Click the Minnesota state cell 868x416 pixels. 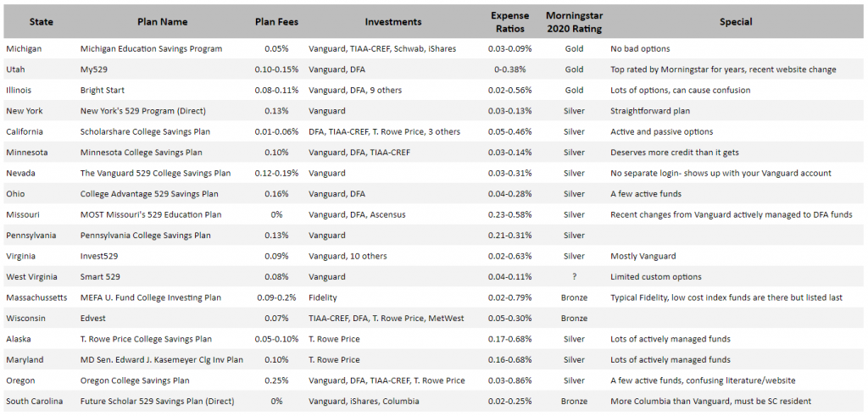tap(27, 153)
